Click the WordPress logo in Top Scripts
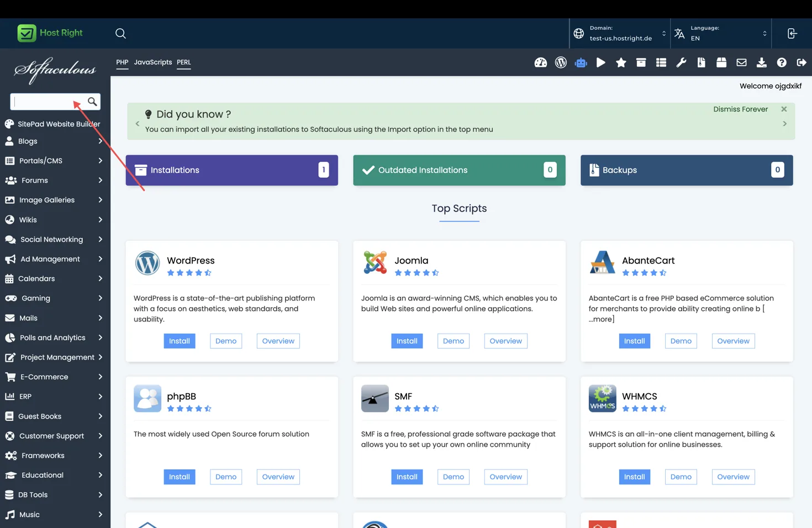Image resolution: width=812 pixels, height=528 pixels. pyautogui.click(x=147, y=263)
